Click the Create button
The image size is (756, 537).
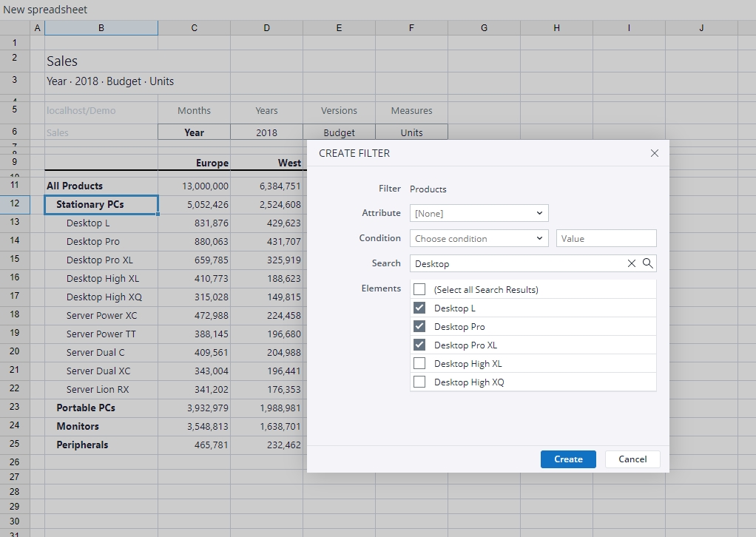click(x=568, y=459)
